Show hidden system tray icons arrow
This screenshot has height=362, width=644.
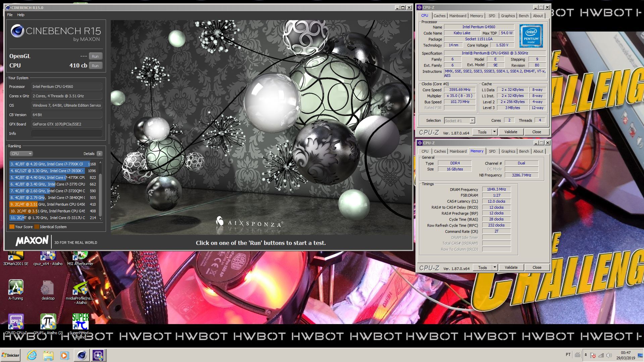click(586, 355)
